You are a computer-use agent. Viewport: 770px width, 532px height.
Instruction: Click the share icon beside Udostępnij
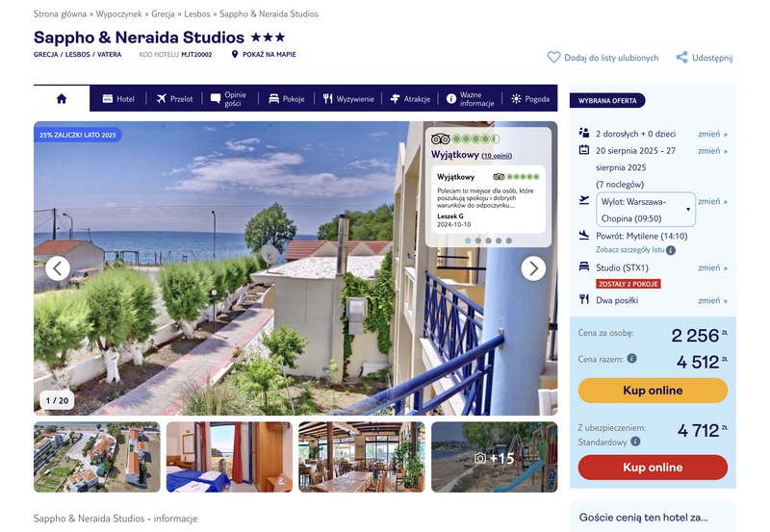pyautogui.click(x=681, y=58)
